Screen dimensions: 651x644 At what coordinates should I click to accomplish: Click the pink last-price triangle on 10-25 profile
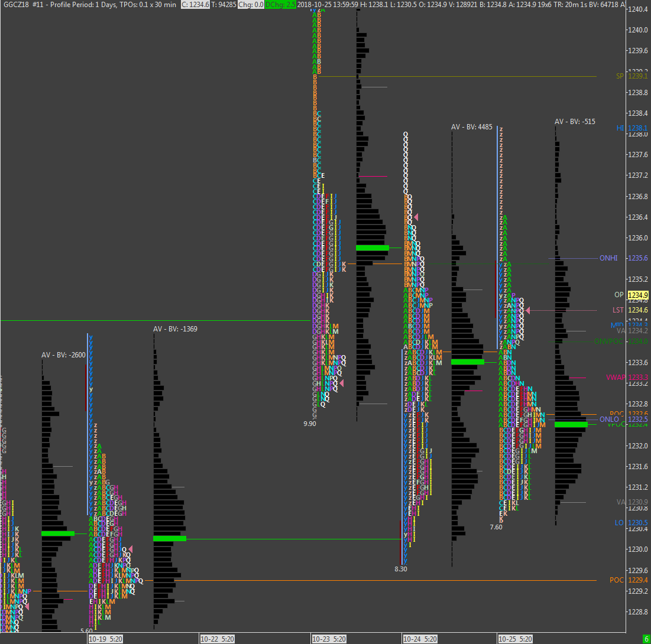527,310
